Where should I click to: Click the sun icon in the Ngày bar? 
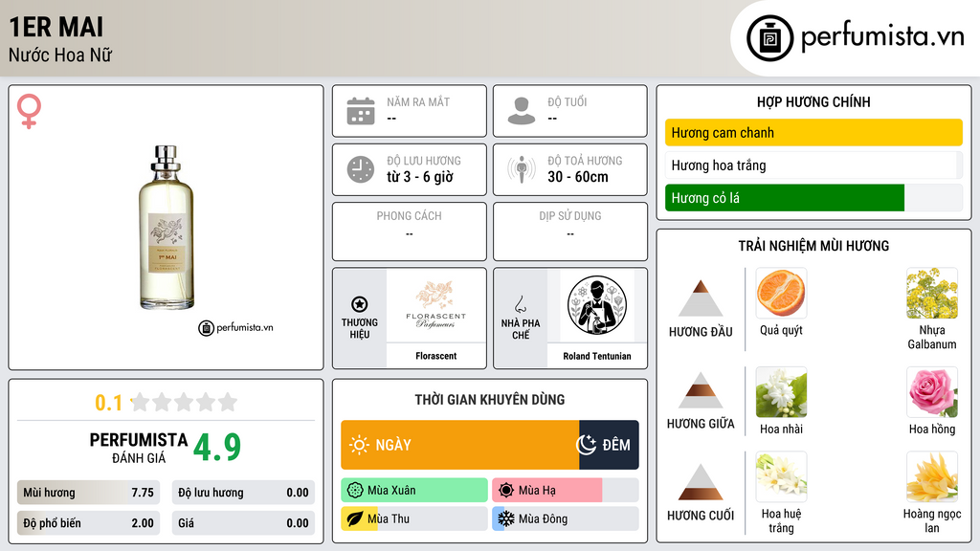(x=360, y=445)
